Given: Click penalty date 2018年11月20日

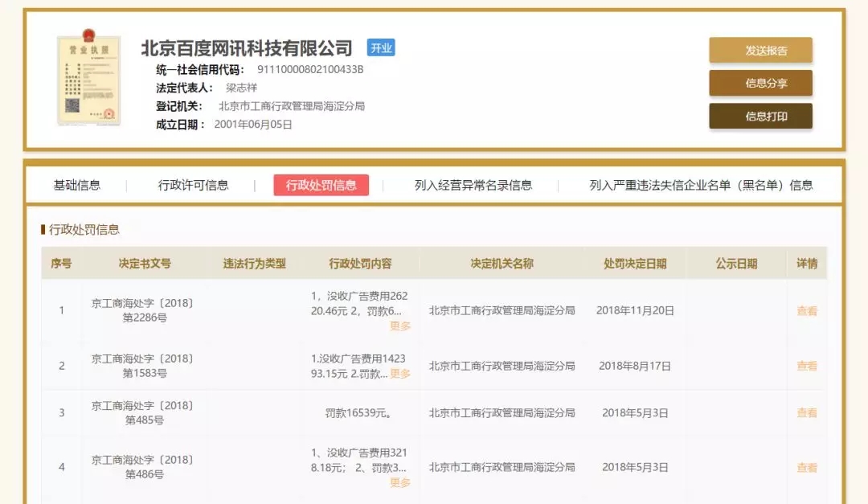Looking at the screenshot, I should 635,311.
